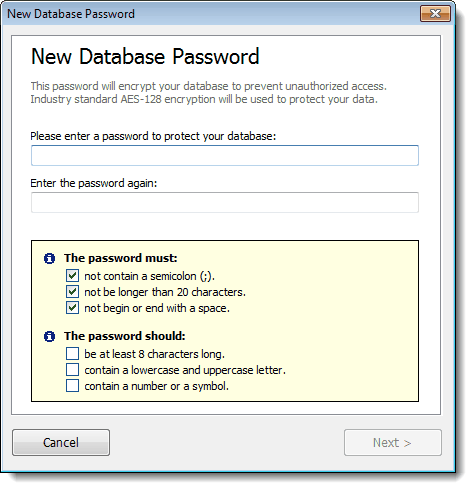Check 'contain a lowercase and uppercase letter' box
Viewport: 473px width, 490px height.
click(x=72, y=370)
